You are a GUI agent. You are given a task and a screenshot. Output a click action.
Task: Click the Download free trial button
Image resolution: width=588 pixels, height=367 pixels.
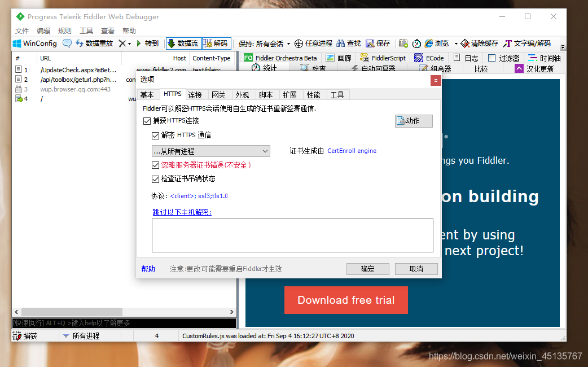point(346,300)
